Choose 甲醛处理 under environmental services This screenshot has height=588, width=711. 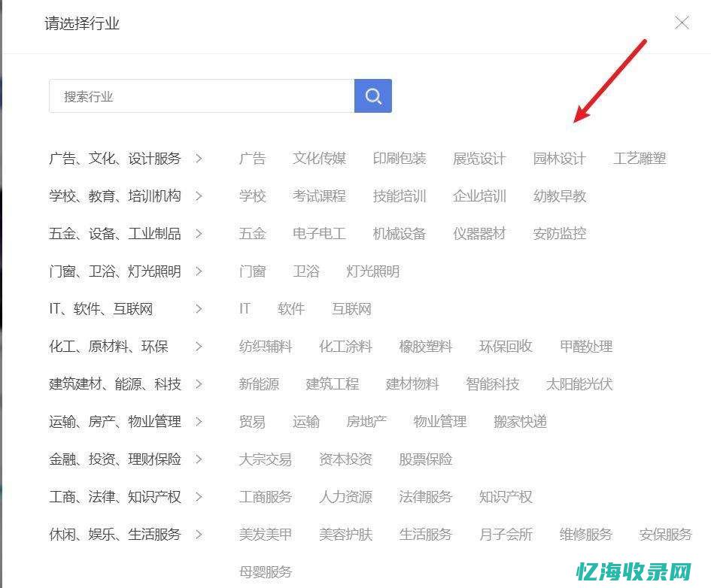tap(584, 347)
